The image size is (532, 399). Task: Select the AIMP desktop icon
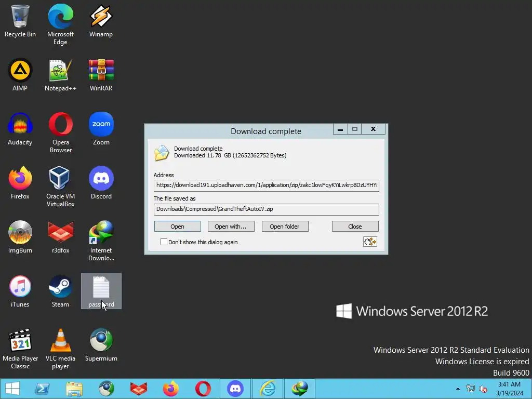coord(20,75)
